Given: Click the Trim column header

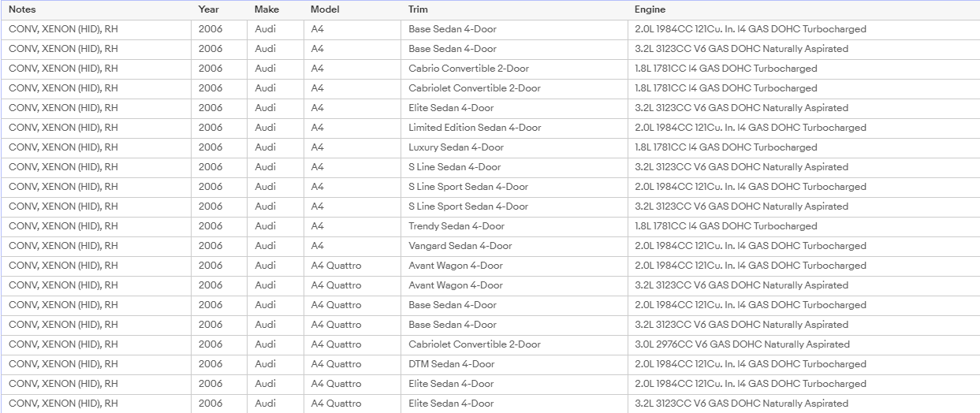Looking at the screenshot, I should [x=514, y=9].
